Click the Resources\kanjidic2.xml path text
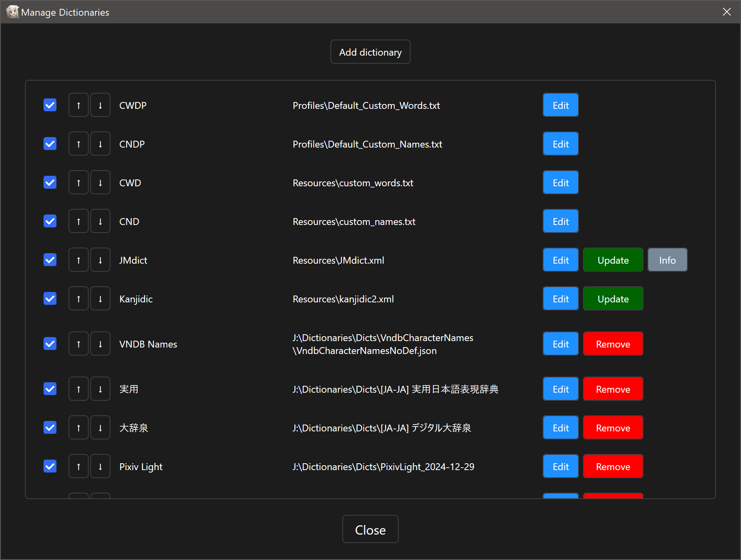The height and width of the screenshot is (560, 741). point(343,299)
